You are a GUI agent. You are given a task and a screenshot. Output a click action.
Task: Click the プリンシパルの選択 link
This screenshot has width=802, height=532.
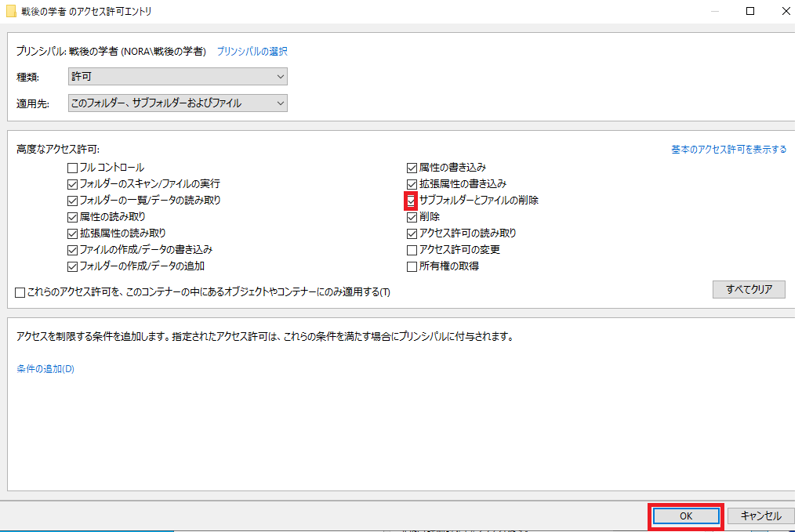tap(252, 51)
